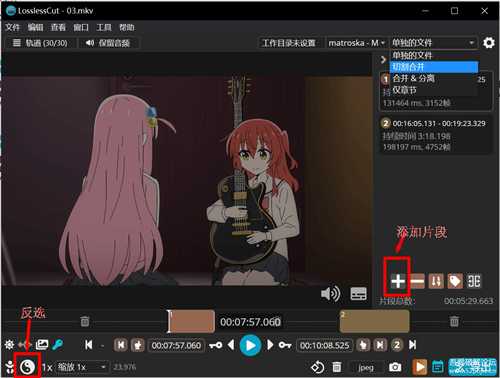Screen dimensions: 500x378
Task: Click the bottom-row trash delete icon
Action: (x=337, y=367)
